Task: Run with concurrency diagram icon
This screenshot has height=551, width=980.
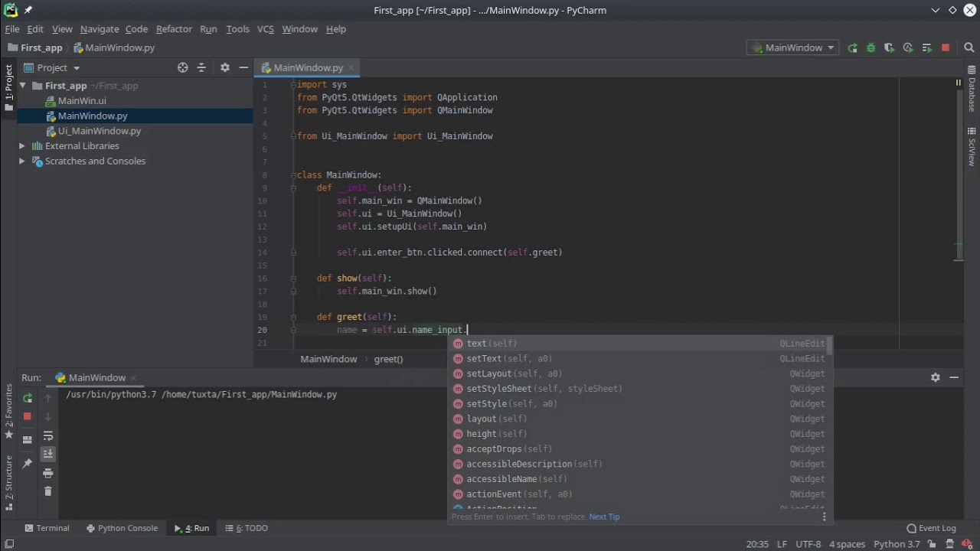Action: [926, 47]
